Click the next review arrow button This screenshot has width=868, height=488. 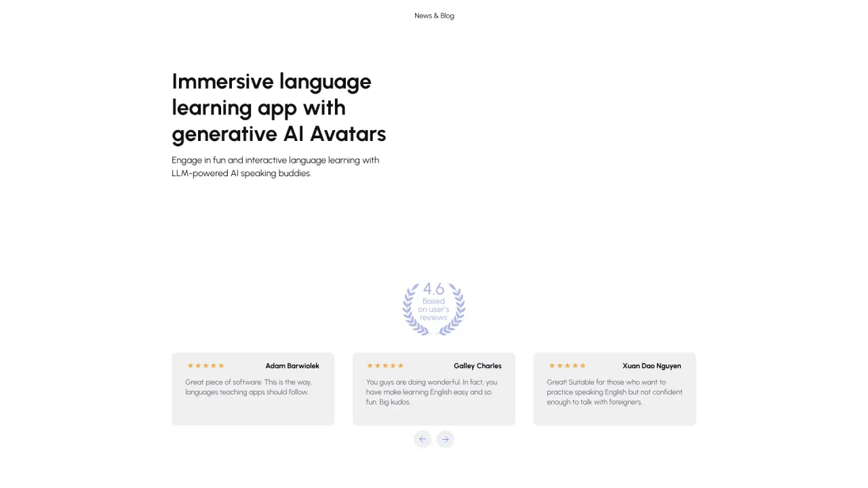pyautogui.click(x=446, y=439)
